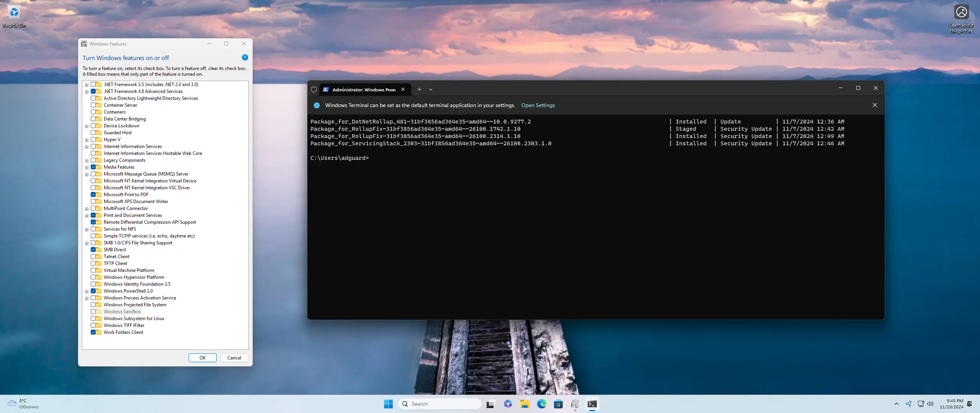Open the terminal new-tab profile dropdown

[431, 89]
